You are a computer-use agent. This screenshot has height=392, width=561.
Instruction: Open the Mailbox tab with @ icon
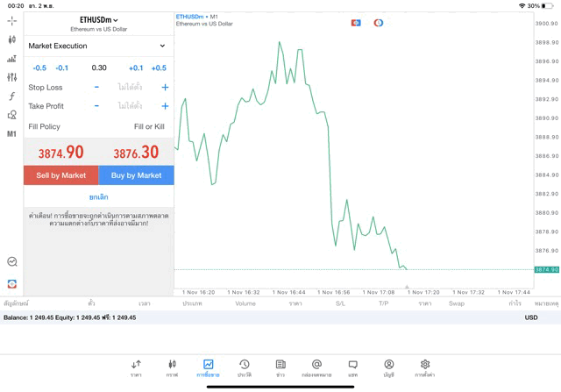coord(316,368)
